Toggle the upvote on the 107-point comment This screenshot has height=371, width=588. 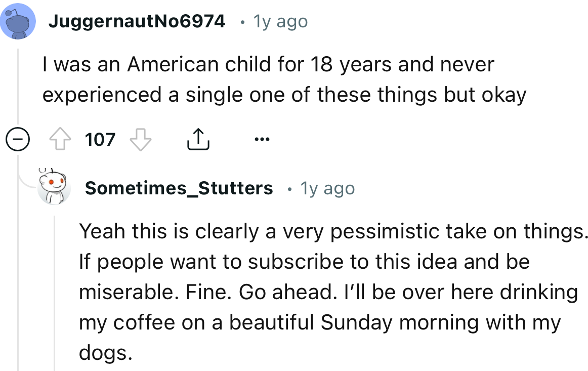coord(61,139)
